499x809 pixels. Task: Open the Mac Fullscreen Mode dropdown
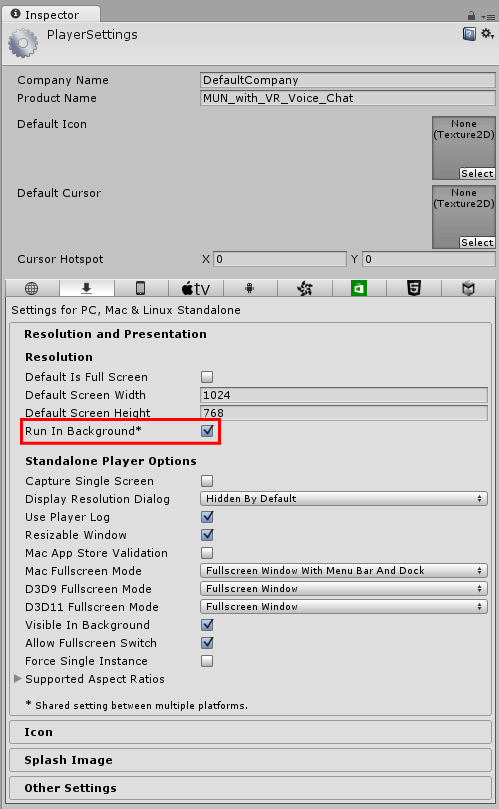click(x=344, y=571)
